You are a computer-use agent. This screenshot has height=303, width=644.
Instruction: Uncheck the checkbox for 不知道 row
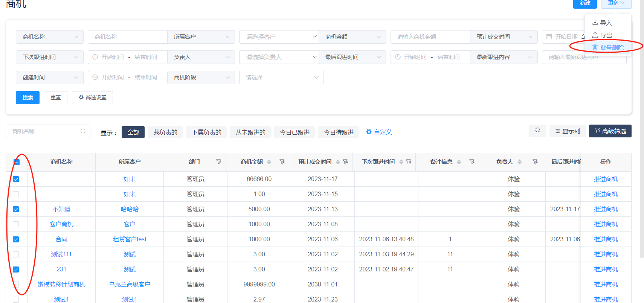pyautogui.click(x=16, y=209)
